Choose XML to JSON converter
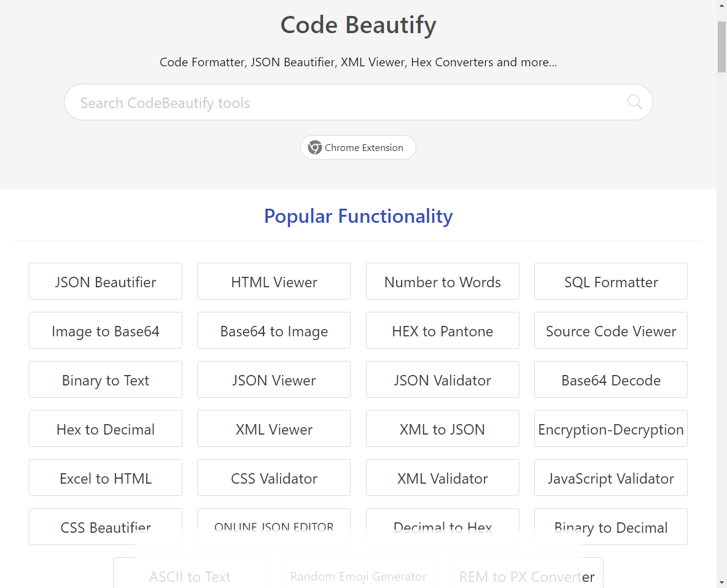 (x=442, y=429)
